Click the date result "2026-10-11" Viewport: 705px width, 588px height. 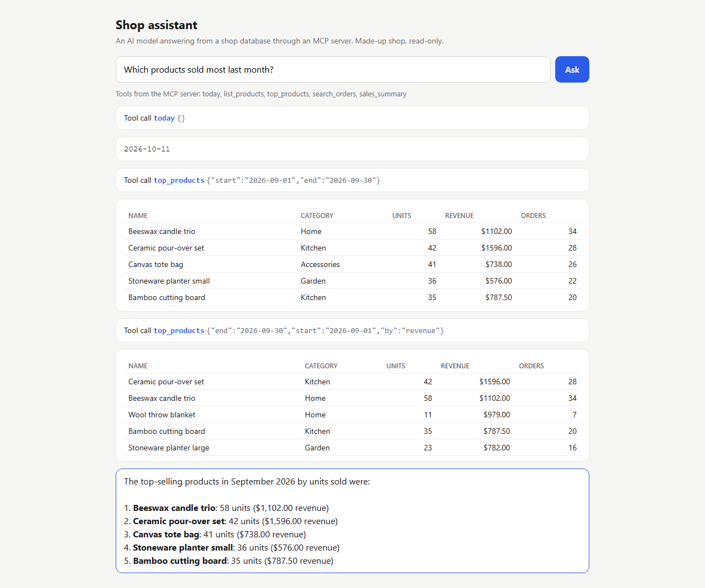click(x=147, y=149)
